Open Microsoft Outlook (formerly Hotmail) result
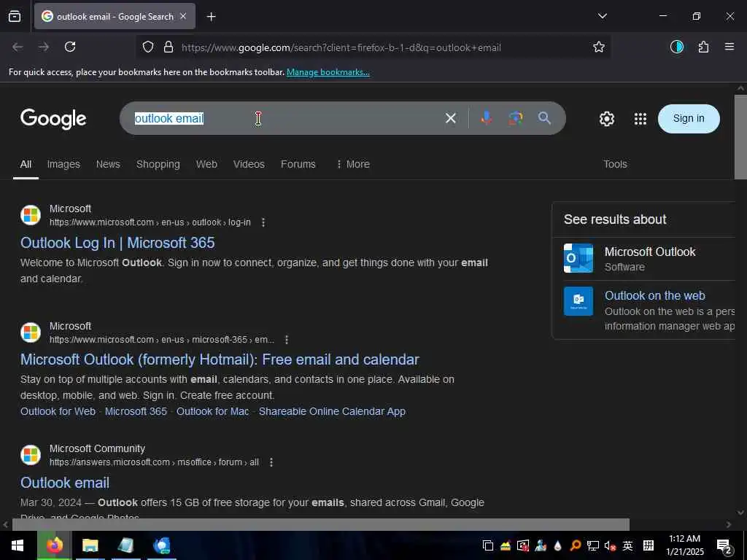The image size is (747, 560). (220, 359)
